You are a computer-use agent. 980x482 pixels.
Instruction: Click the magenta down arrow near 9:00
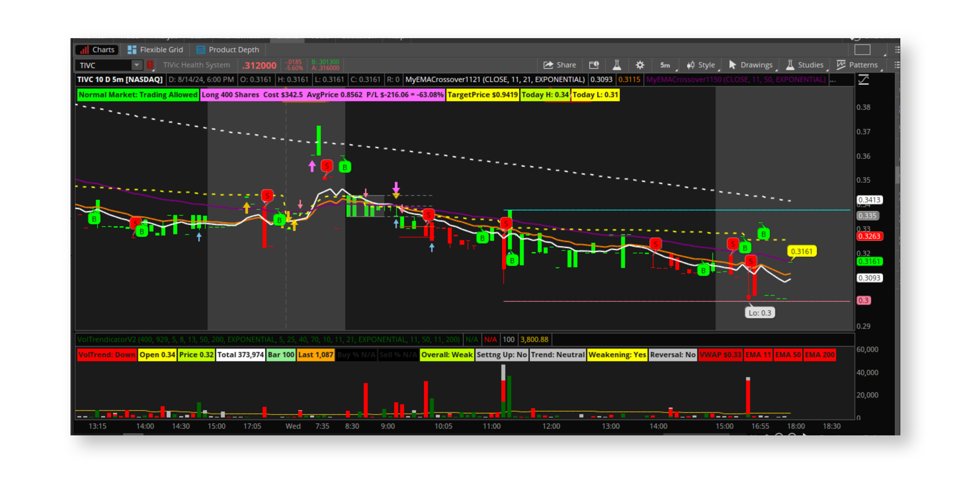click(396, 188)
